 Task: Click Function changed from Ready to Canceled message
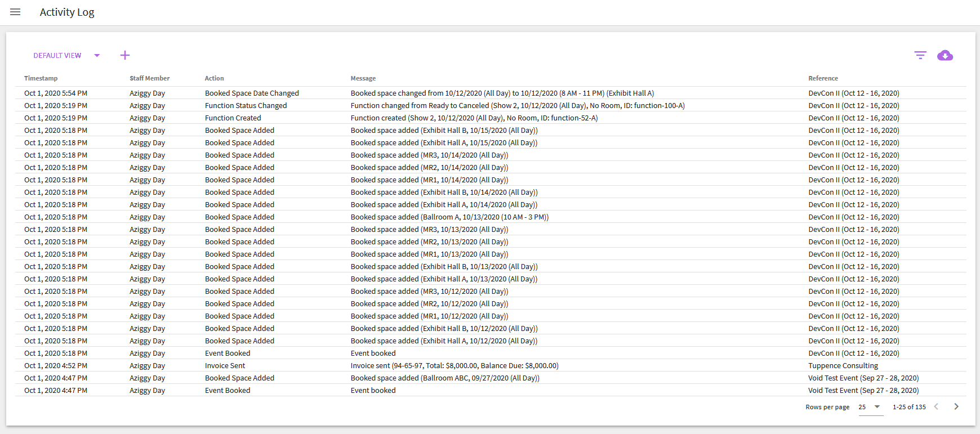point(518,105)
